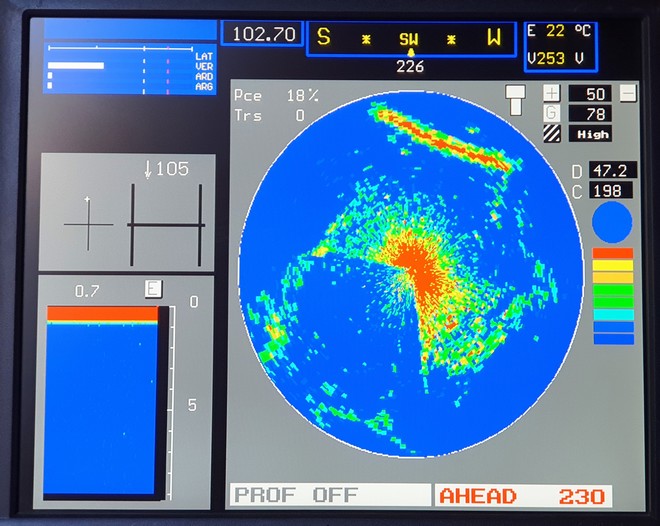Click the plus range increase icon
The width and height of the screenshot is (660, 526).
pyautogui.click(x=552, y=93)
